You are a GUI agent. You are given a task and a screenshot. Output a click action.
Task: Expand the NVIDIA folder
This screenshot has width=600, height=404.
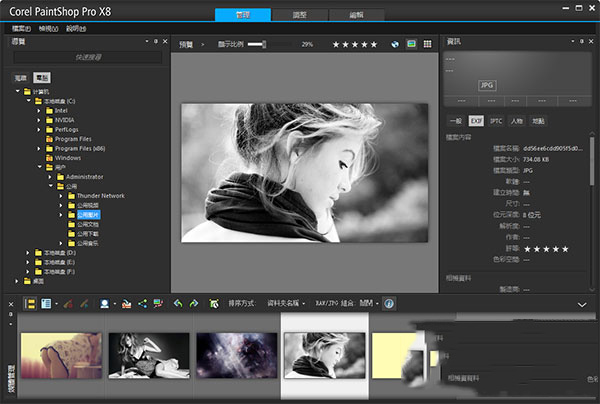pos(39,120)
